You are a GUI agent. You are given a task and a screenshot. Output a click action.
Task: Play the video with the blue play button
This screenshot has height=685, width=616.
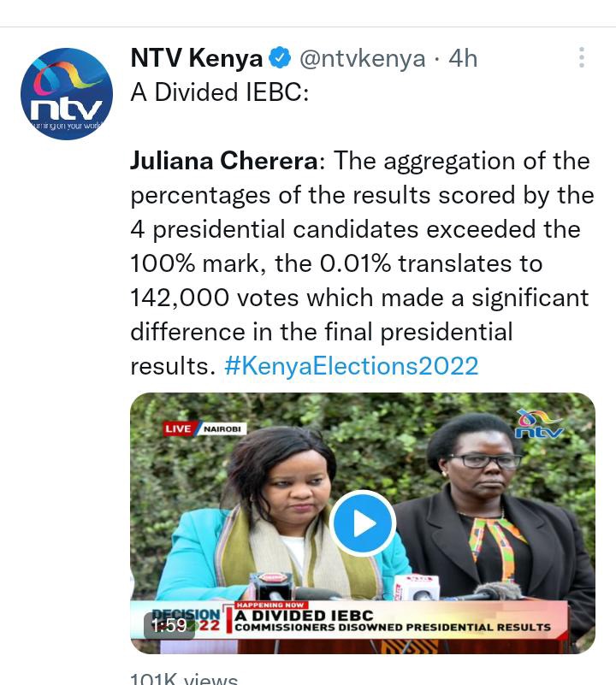pos(363,523)
